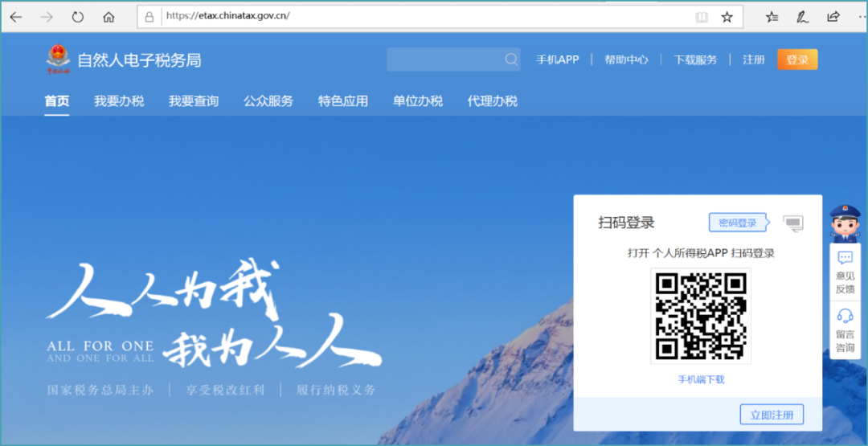This screenshot has width=868, height=446.
Task: Click the tax emblem logo
Action: [x=58, y=59]
